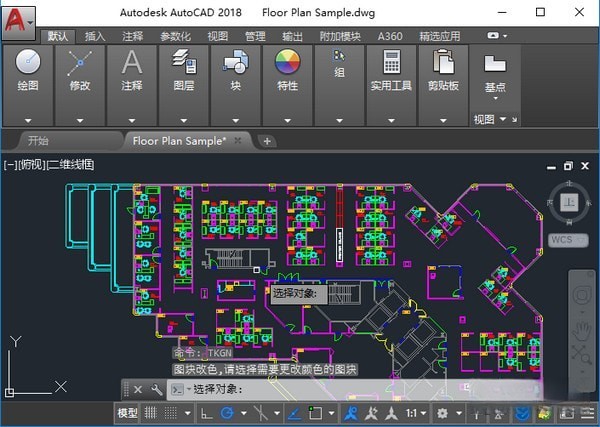This screenshot has height=427, width=600.
Task: Toggle polar tracking in the status bar
Action: tap(228, 413)
